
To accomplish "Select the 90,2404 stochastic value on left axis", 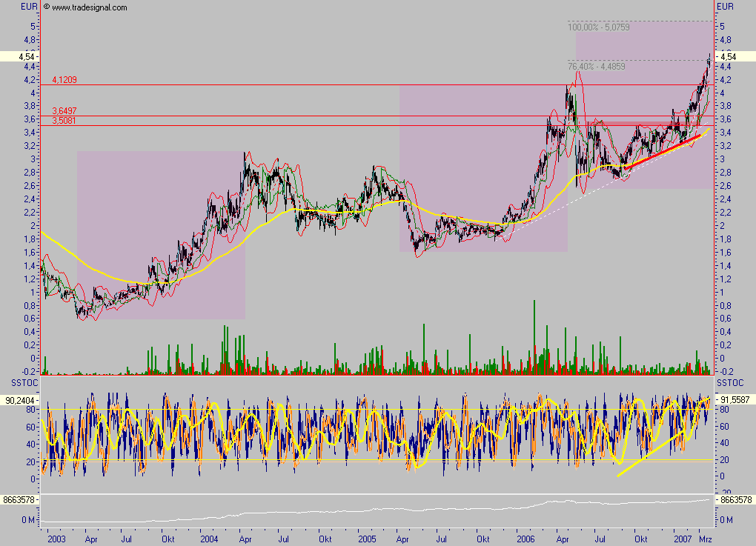I will point(19,400).
